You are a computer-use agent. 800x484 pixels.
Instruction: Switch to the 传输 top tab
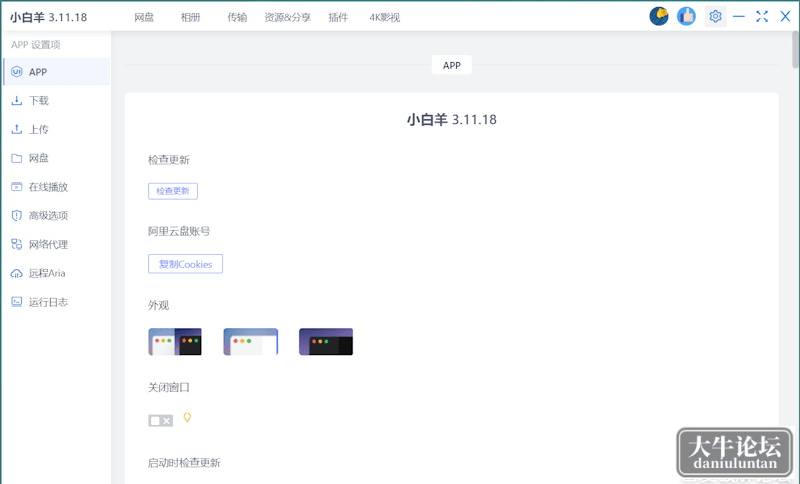237,17
